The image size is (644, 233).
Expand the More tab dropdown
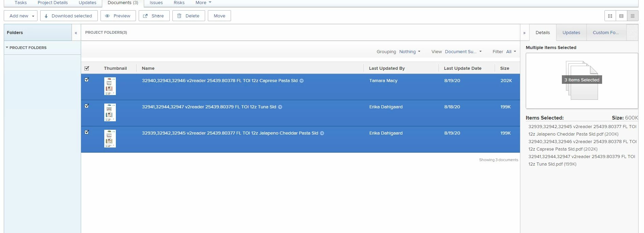(x=203, y=3)
